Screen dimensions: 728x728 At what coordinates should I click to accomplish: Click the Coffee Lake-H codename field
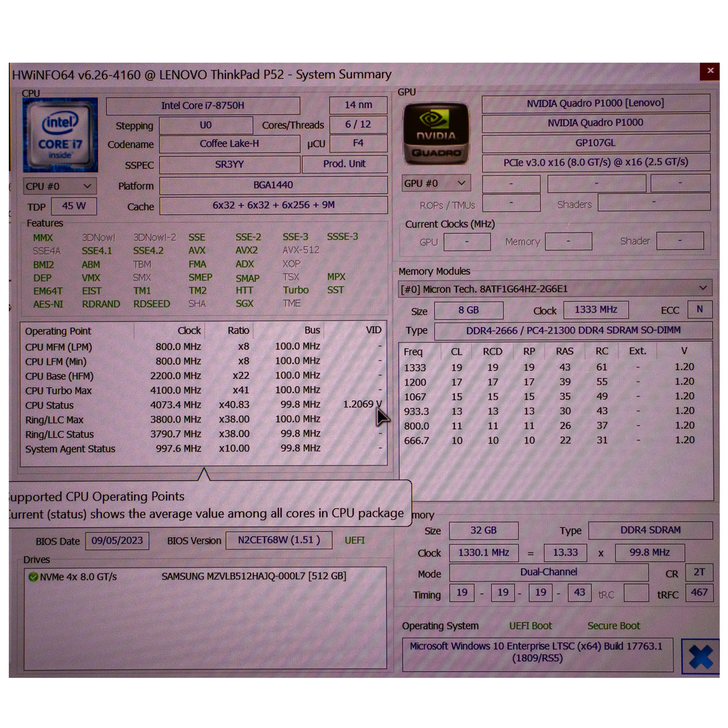(229, 144)
